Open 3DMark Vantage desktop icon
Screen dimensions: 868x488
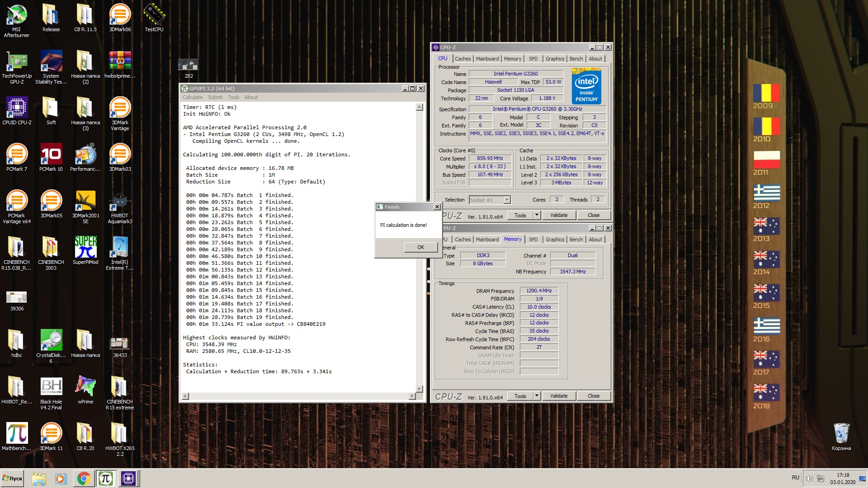pyautogui.click(x=120, y=113)
